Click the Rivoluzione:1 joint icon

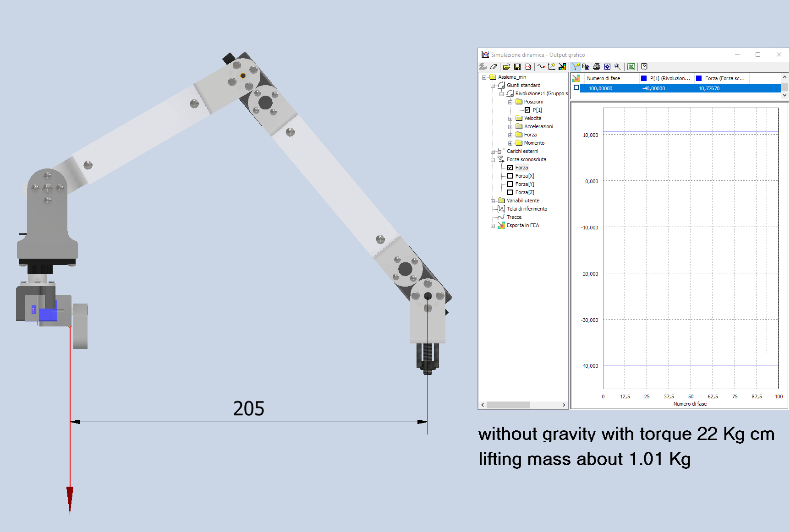pyautogui.click(x=510, y=93)
